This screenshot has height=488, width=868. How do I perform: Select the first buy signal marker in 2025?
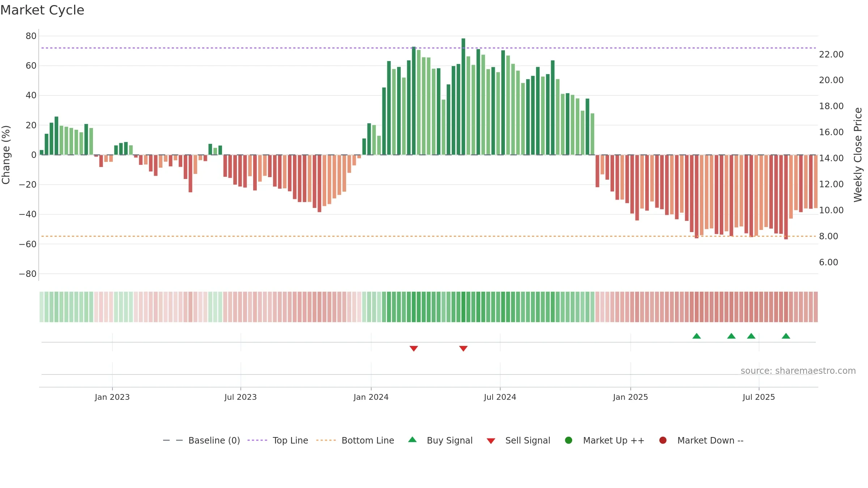(697, 336)
